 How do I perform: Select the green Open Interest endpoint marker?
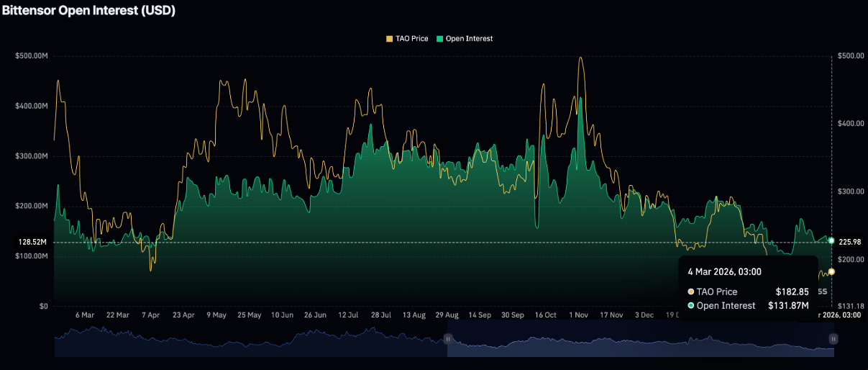tap(832, 240)
